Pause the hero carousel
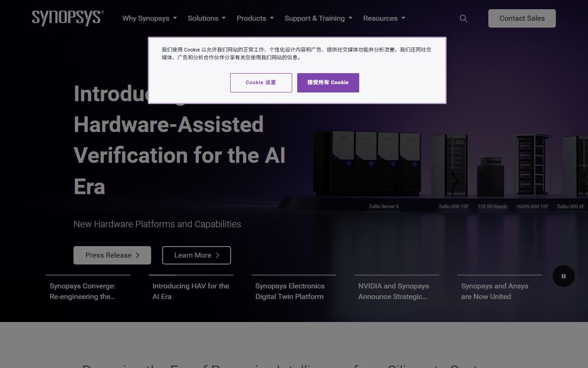The image size is (588, 368). [x=564, y=276]
